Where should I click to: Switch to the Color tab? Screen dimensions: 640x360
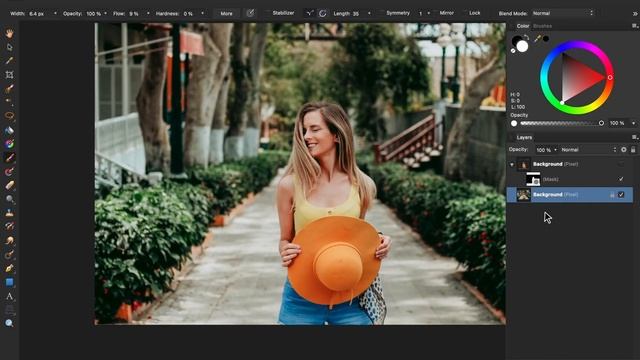click(522, 26)
